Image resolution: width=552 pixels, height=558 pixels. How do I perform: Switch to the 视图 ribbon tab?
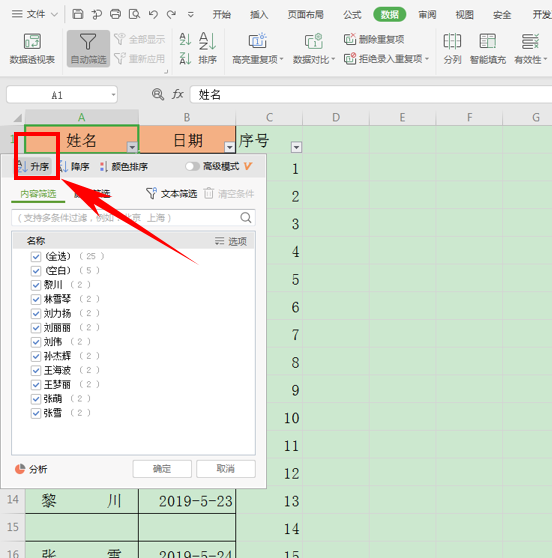click(x=464, y=15)
